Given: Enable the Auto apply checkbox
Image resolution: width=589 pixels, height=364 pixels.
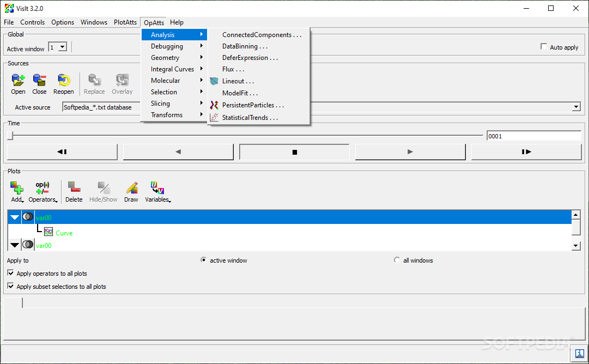Looking at the screenshot, I should 544,46.
